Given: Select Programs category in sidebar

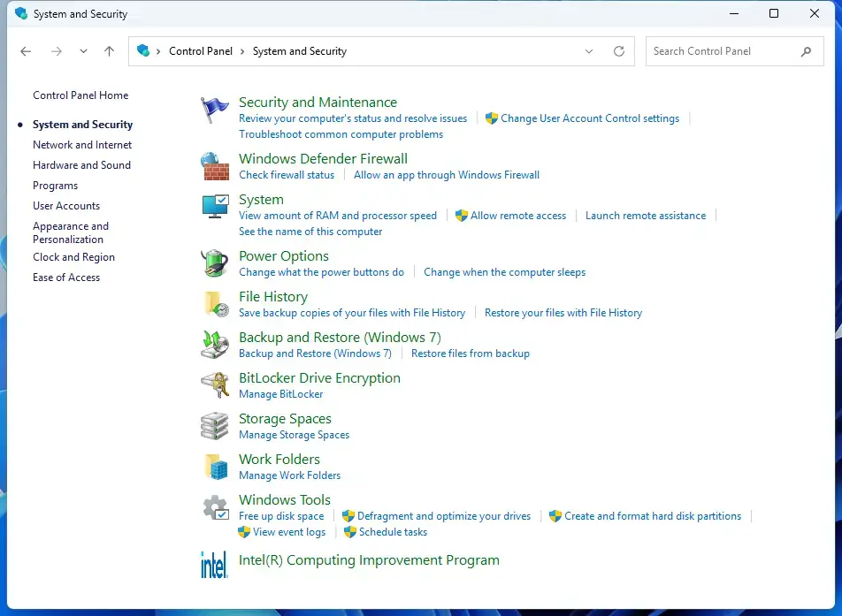Looking at the screenshot, I should click(x=56, y=186).
